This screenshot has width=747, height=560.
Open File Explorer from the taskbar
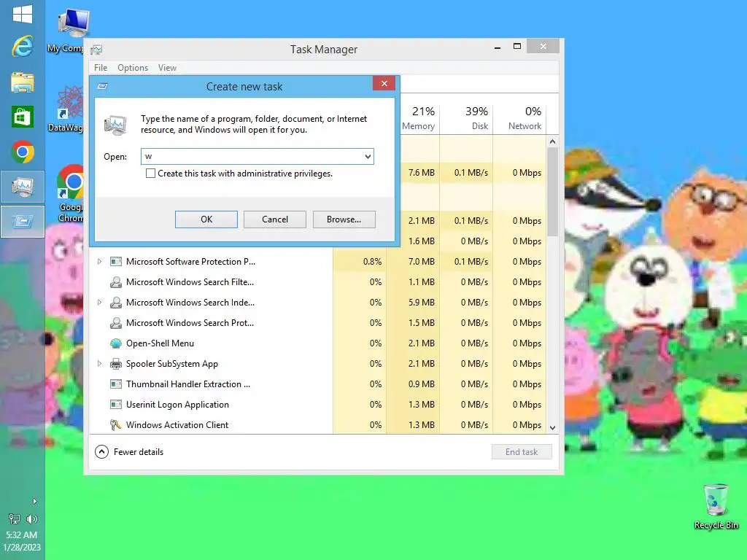[x=23, y=82]
